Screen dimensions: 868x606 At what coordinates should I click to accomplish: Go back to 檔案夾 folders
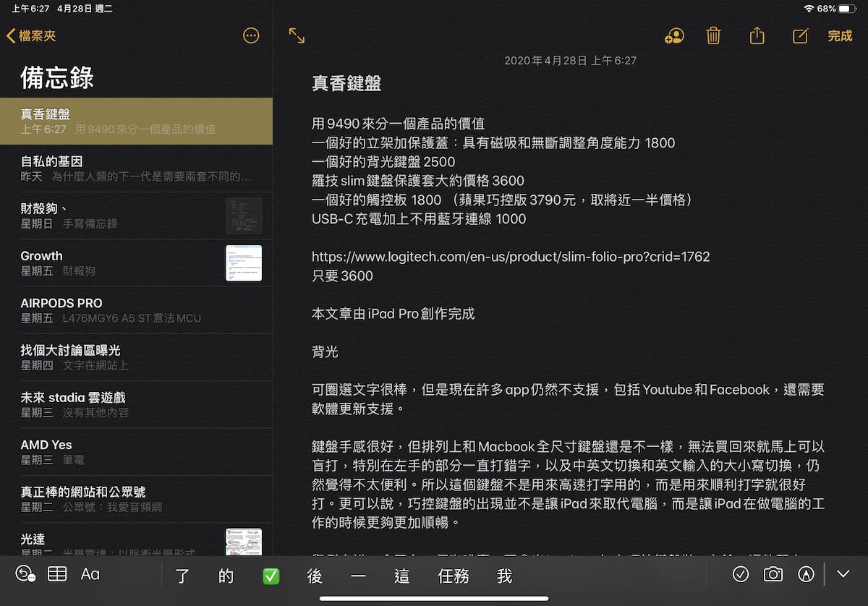[31, 35]
